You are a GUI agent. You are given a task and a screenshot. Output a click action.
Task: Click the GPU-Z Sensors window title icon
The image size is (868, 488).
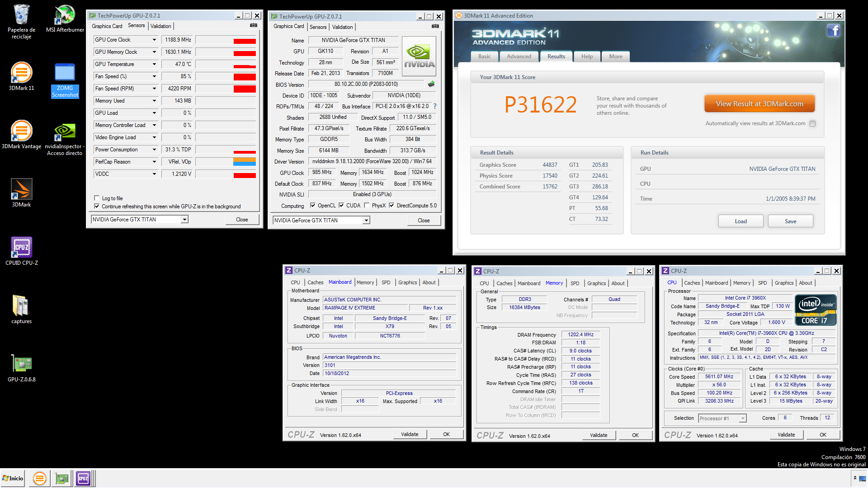pyautogui.click(x=93, y=15)
